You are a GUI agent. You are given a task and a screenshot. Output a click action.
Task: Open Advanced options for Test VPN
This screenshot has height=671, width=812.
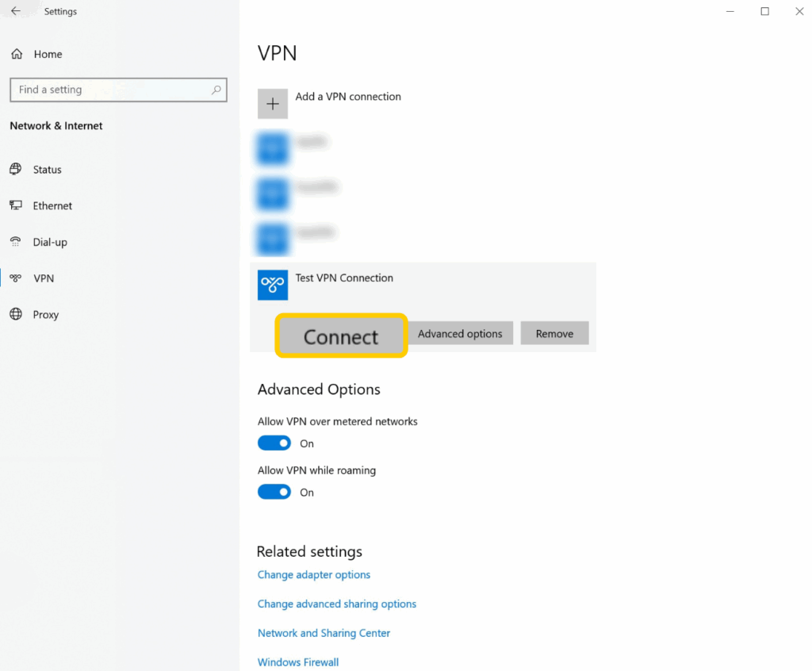[460, 334]
